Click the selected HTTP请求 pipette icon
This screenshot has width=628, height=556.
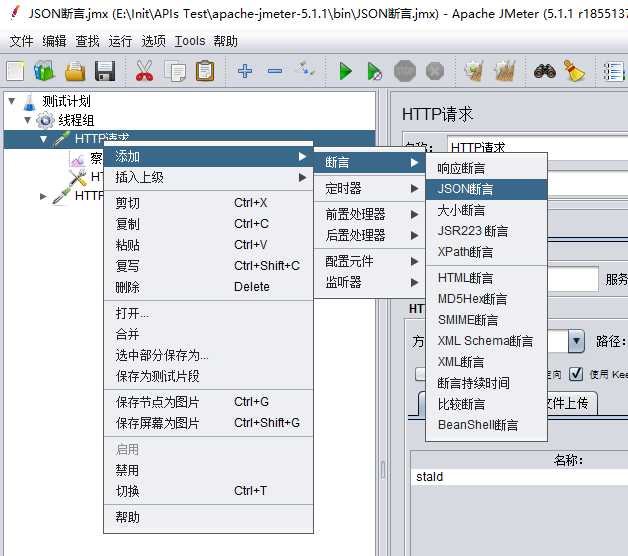coord(62,139)
